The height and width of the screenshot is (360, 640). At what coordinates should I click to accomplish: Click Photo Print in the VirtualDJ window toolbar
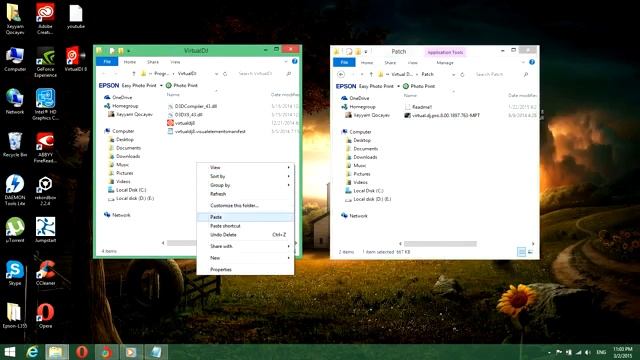tap(182, 85)
